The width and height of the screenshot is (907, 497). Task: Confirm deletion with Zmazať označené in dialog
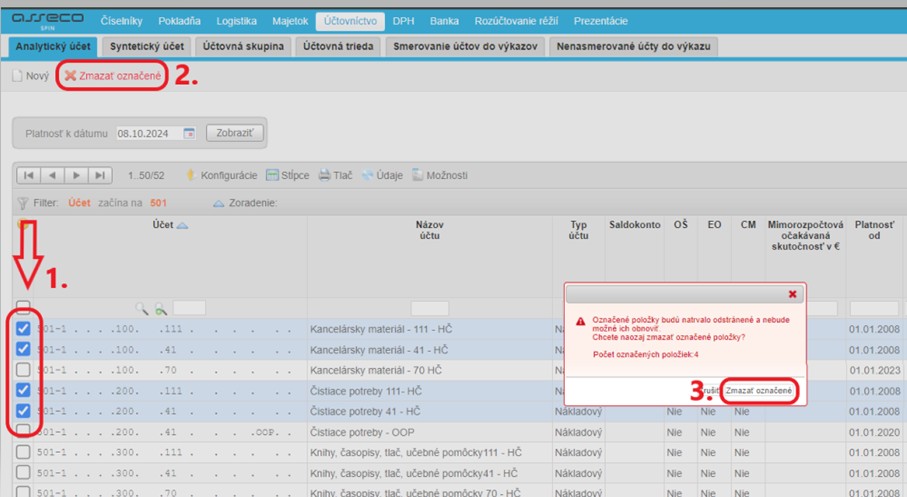[x=759, y=389]
